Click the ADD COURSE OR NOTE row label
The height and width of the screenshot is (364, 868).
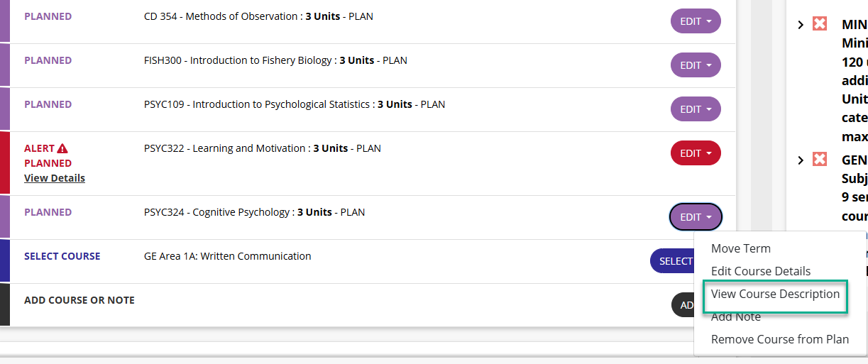coord(79,300)
